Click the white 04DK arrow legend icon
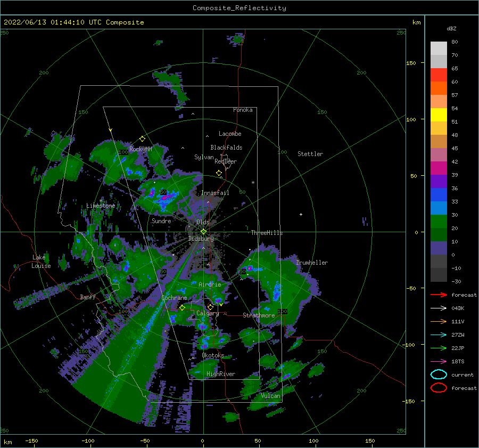479x448 pixels. tap(439, 308)
